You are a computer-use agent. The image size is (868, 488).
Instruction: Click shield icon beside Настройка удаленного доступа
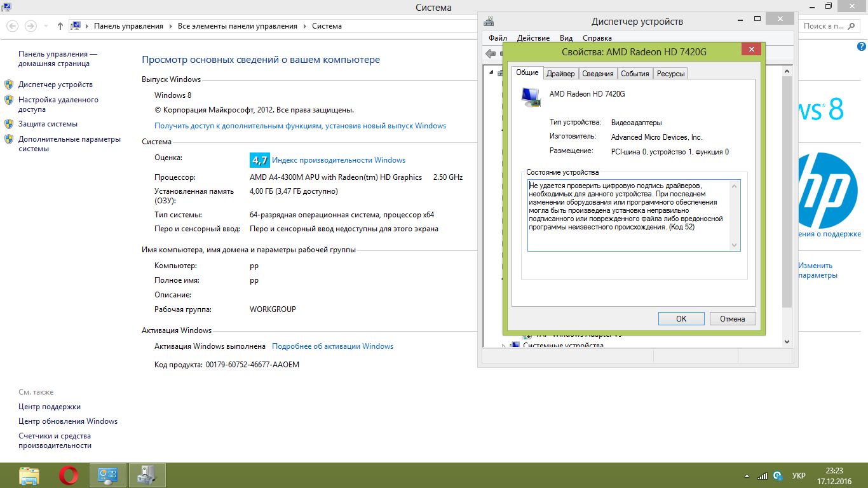click(9, 100)
